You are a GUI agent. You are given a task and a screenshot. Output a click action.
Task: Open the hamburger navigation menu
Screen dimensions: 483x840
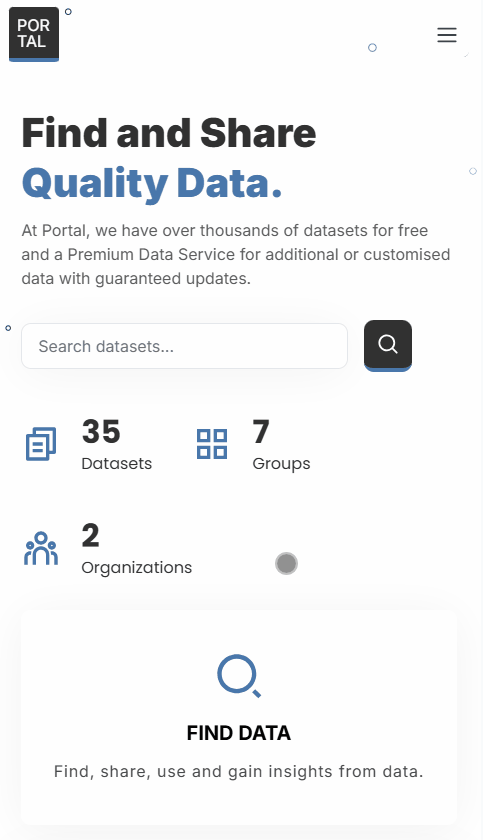[447, 35]
